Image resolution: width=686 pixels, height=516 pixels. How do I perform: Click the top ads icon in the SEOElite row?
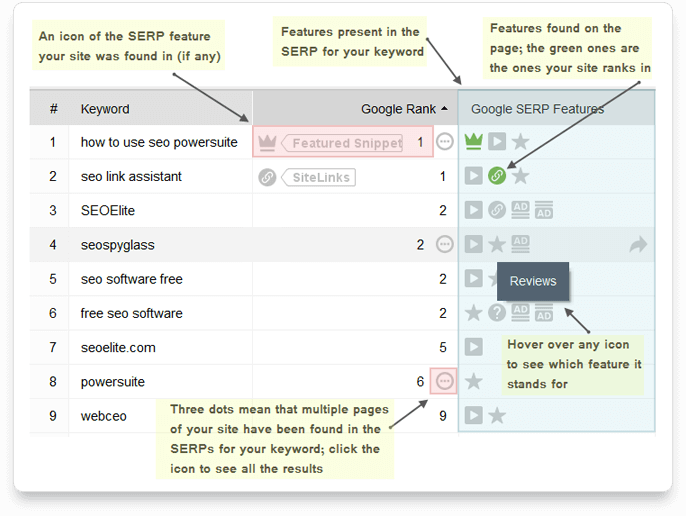[x=521, y=210]
